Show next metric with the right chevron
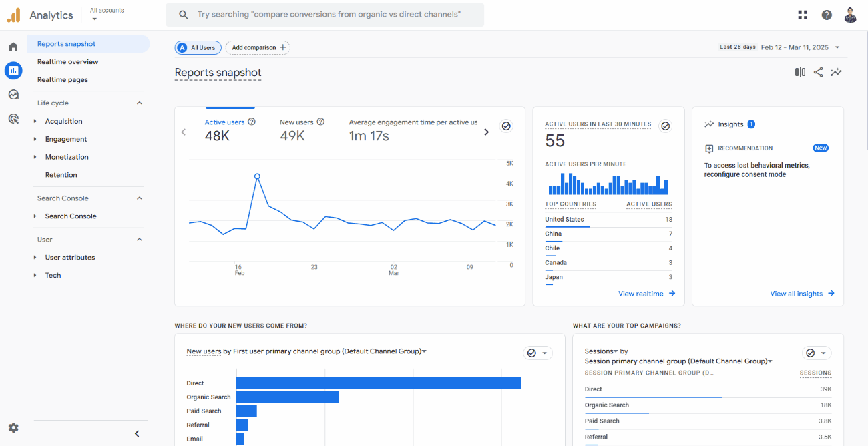This screenshot has width=868, height=446. [486, 132]
